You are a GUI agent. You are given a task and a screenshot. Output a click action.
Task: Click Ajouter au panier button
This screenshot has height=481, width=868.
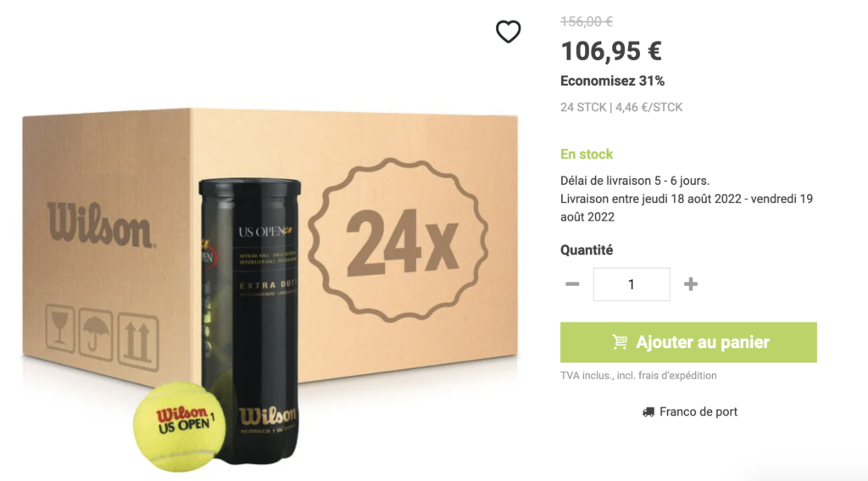click(688, 343)
